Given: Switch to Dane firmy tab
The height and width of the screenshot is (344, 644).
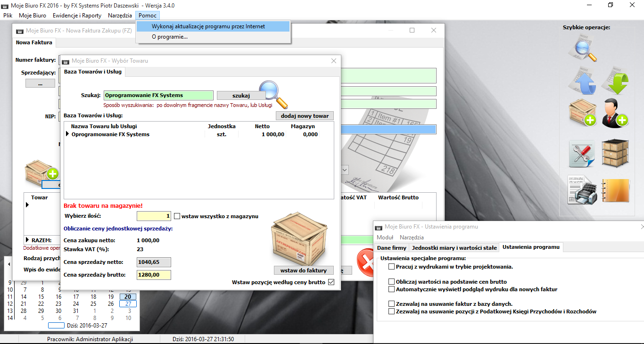Looking at the screenshot, I should pos(391,247).
